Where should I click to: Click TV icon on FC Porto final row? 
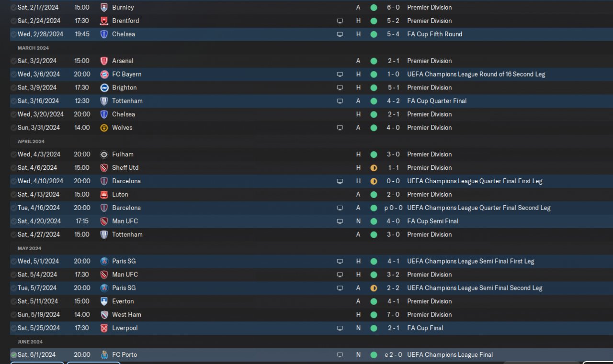point(340,355)
